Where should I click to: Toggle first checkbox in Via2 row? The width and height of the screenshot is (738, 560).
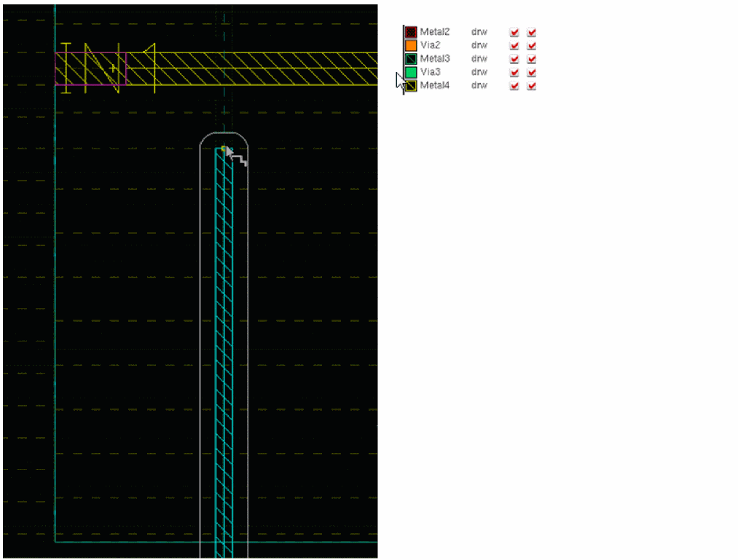[x=514, y=46]
